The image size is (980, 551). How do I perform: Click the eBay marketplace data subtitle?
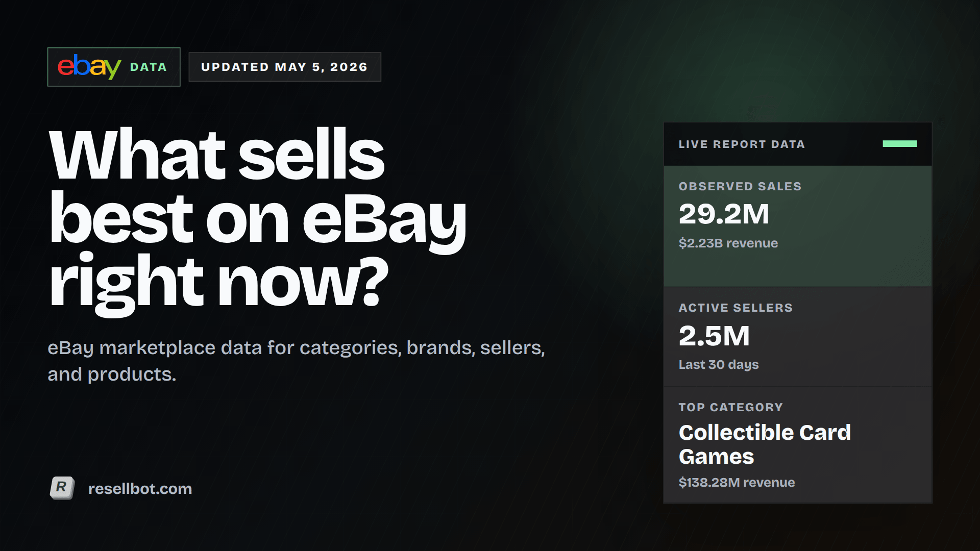tap(297, 361)
